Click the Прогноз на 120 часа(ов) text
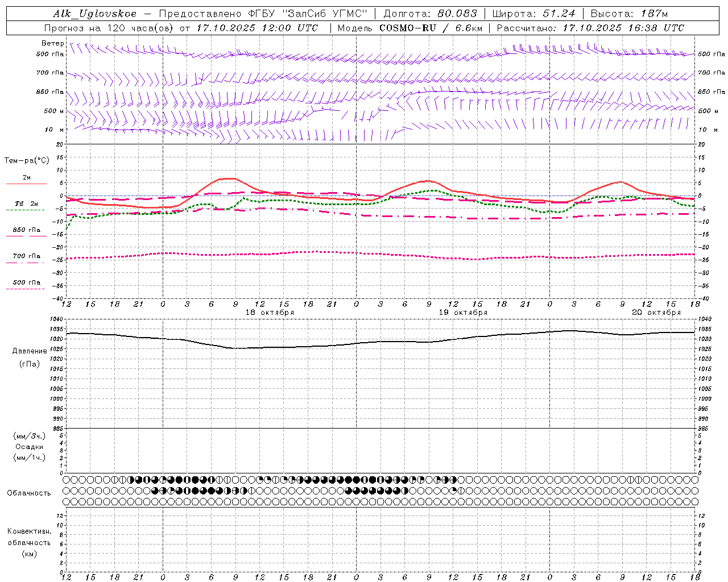Viewport: 728px width, 582px height. pyautogui.click(x=109, y=28)
